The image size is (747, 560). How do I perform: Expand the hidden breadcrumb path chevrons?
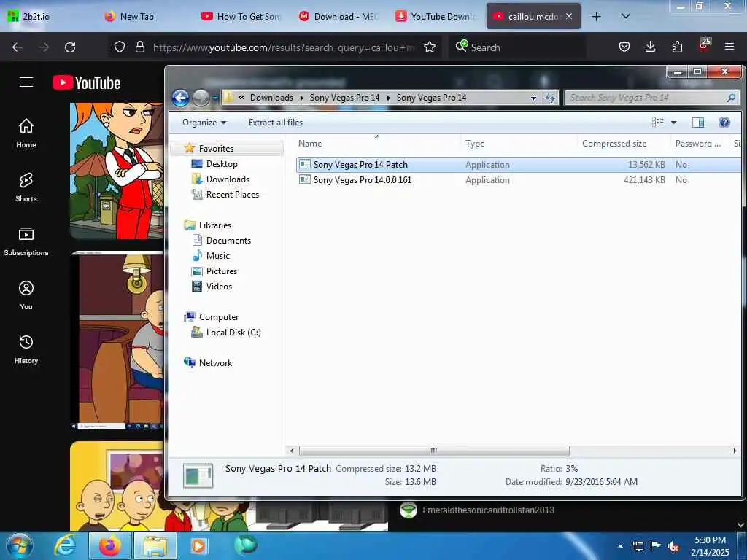241,98
